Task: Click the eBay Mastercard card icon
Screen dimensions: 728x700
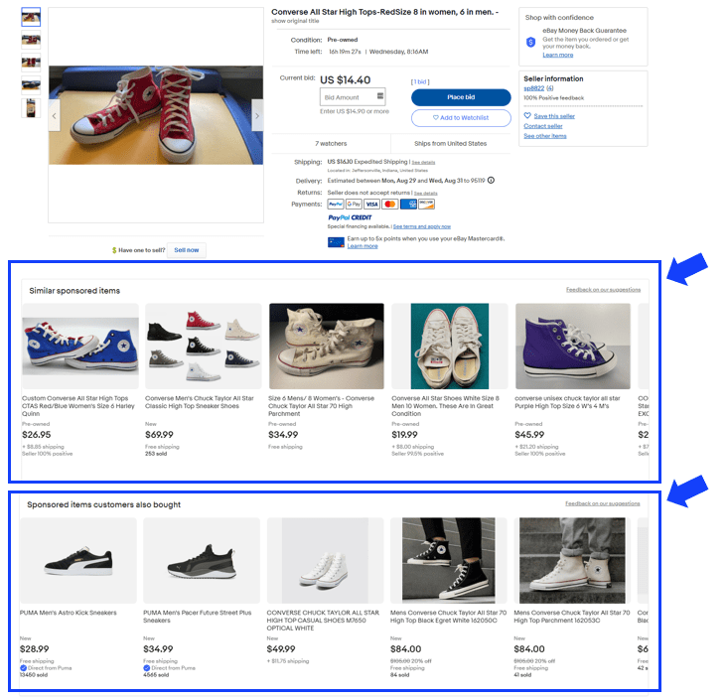Action: point(336,242)
